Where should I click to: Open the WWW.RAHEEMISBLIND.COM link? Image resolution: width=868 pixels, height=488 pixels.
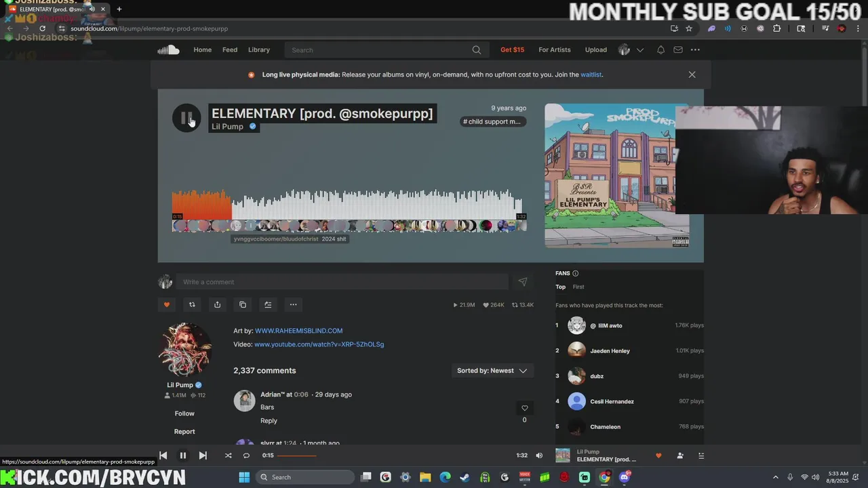coord(298,331)
